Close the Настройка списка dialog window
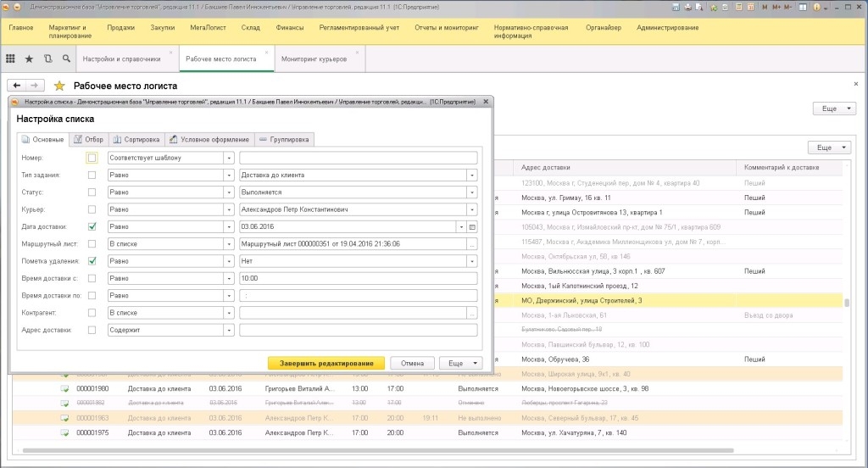The image size is (868, 468). pyautogui.click(x=486, y=102)
